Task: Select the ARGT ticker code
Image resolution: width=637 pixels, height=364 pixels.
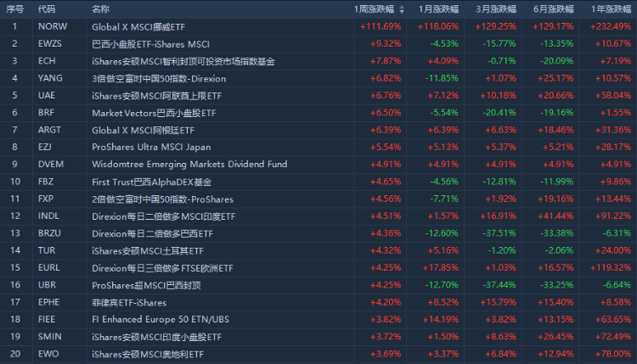Action: [x=49, y=131]
